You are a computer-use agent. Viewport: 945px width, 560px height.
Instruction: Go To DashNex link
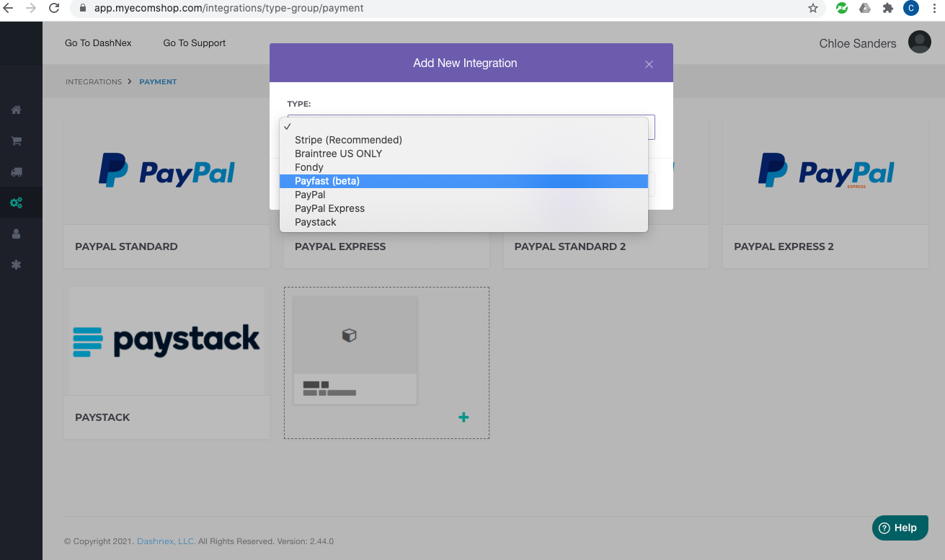click(98, 43)
